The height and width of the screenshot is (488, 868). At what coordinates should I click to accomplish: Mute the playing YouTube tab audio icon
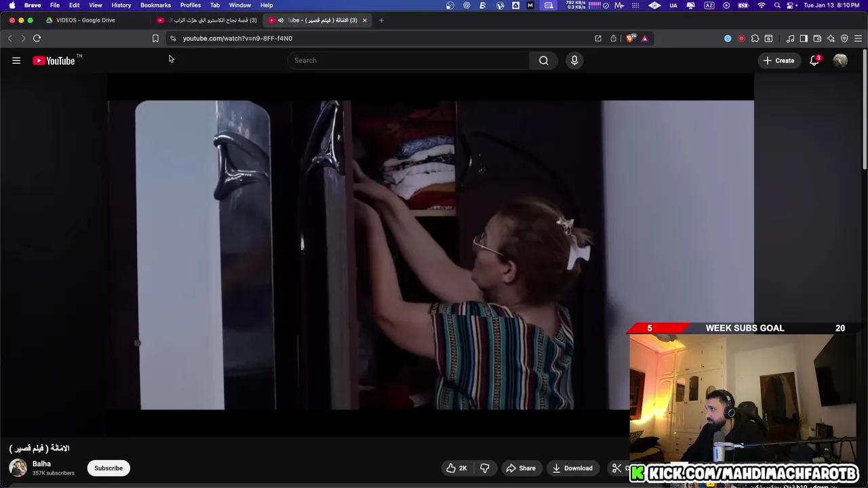pos(281,20)
